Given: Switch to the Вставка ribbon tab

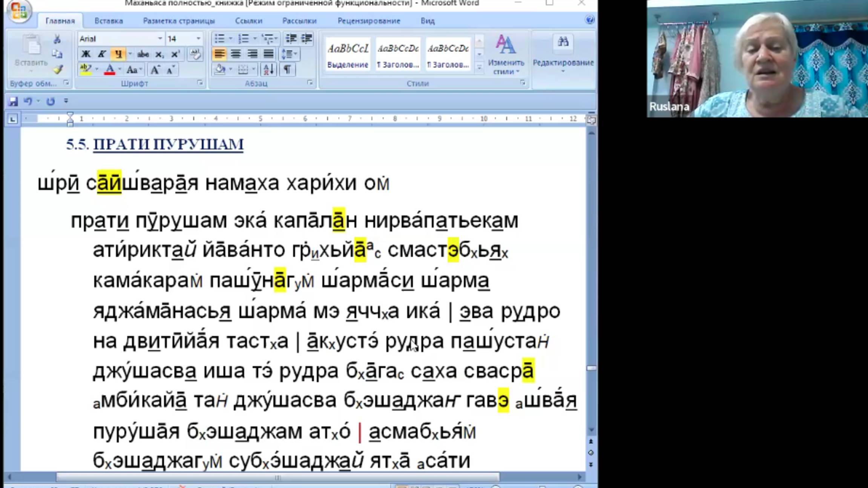Looking at the screenshot, I should tap(109, 21).
